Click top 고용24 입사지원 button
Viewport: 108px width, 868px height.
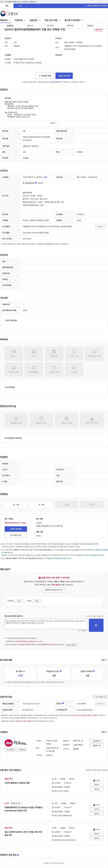pos(64,76)
